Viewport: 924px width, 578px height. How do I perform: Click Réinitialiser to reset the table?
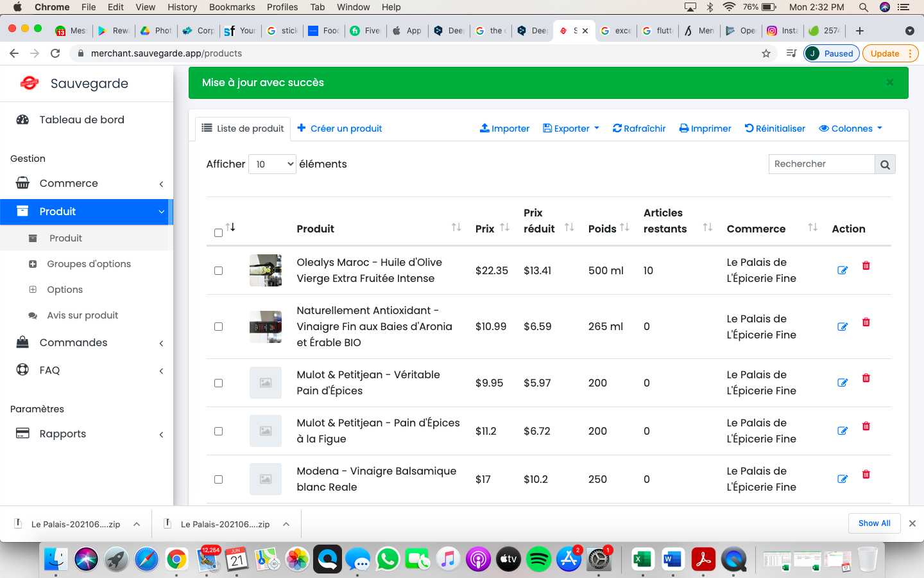[774, 128]
